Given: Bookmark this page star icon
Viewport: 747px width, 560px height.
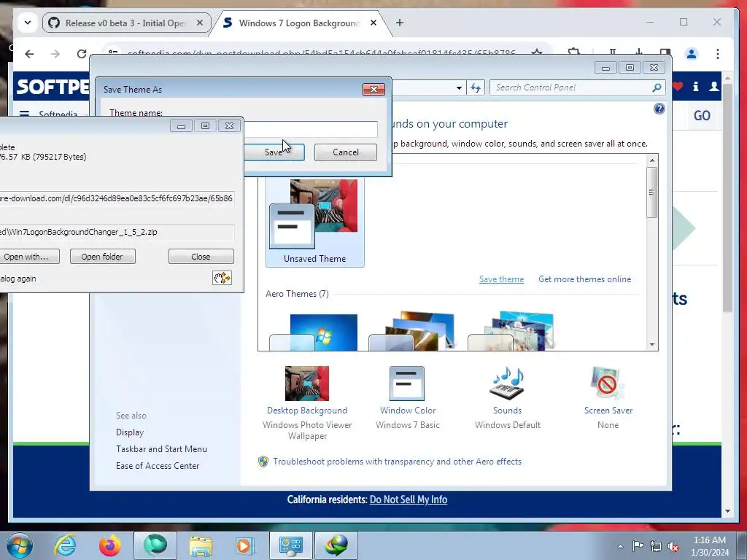Looking at the screenshot, I should point(536,52).
